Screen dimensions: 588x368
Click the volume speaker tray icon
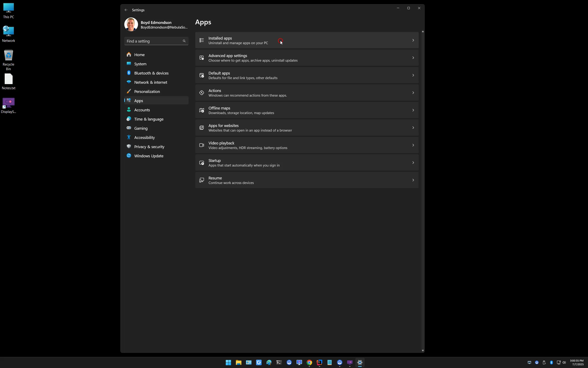click(x=564, y=362)
